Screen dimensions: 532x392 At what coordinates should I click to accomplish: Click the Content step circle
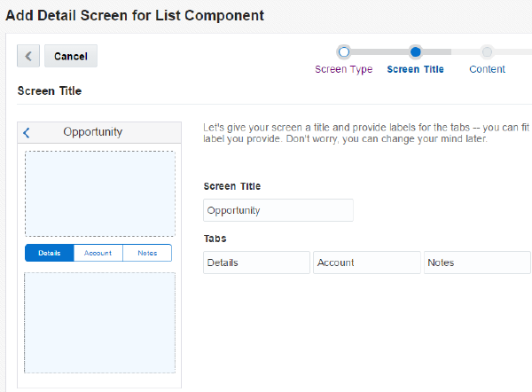pyautogui.click(x=487, y=52)
